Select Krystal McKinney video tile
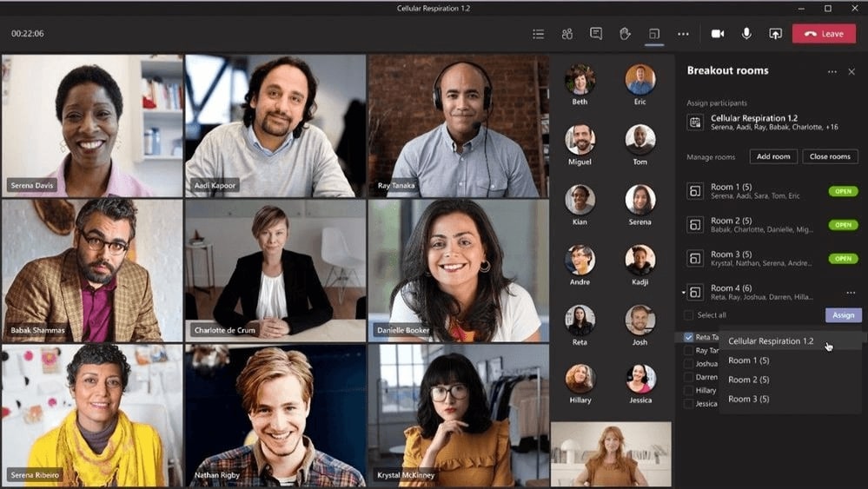The width and height of the screenshot is (868, 489). (x=459, y=415)
